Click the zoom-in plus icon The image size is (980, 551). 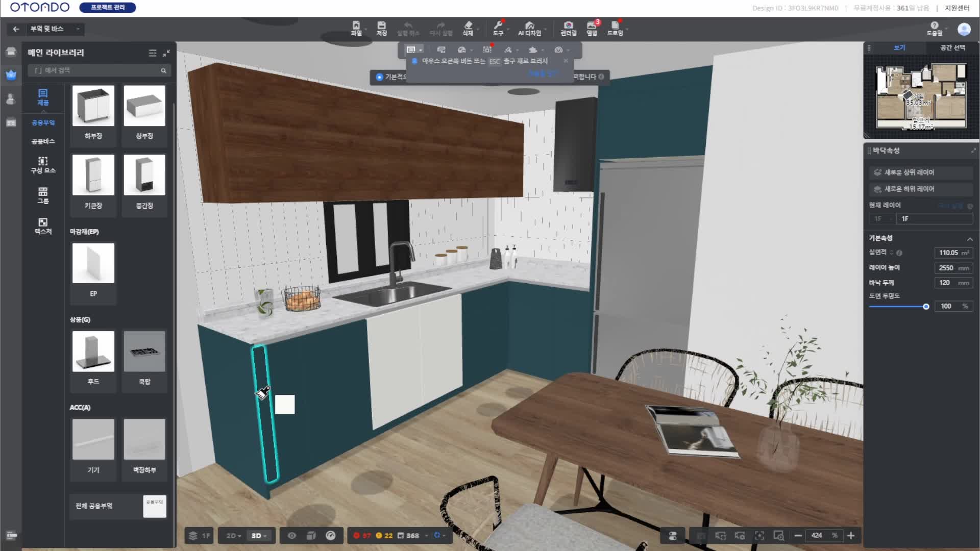pyautogui.click(x=851, y=535)
